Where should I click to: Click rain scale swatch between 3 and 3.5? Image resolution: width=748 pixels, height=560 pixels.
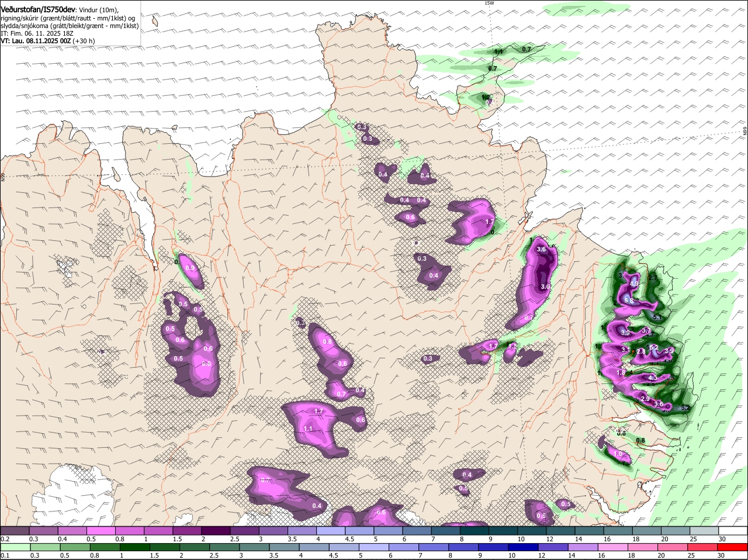pos(254,547)
